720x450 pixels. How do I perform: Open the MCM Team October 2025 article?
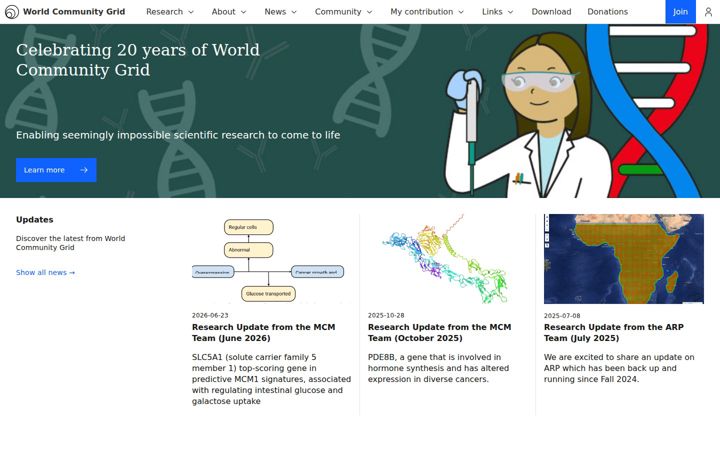439,332
